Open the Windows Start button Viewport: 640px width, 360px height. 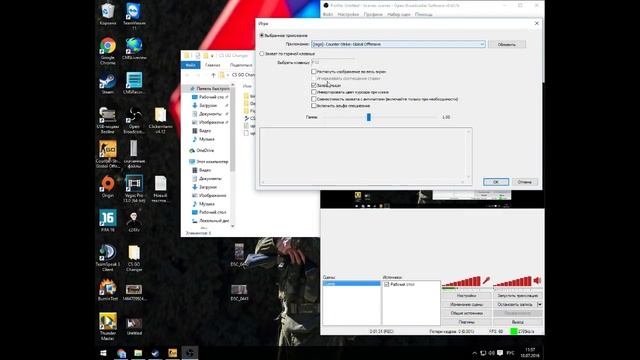(104, 353)
